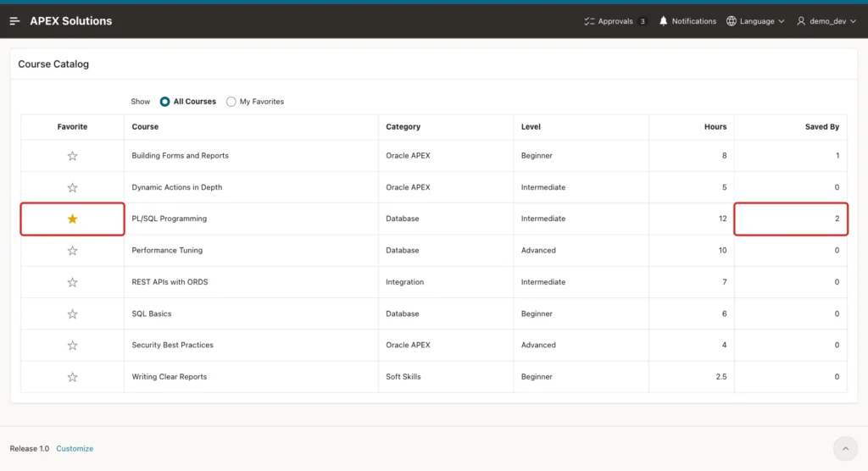Click the Hours value 10

(x=722, y=250)
